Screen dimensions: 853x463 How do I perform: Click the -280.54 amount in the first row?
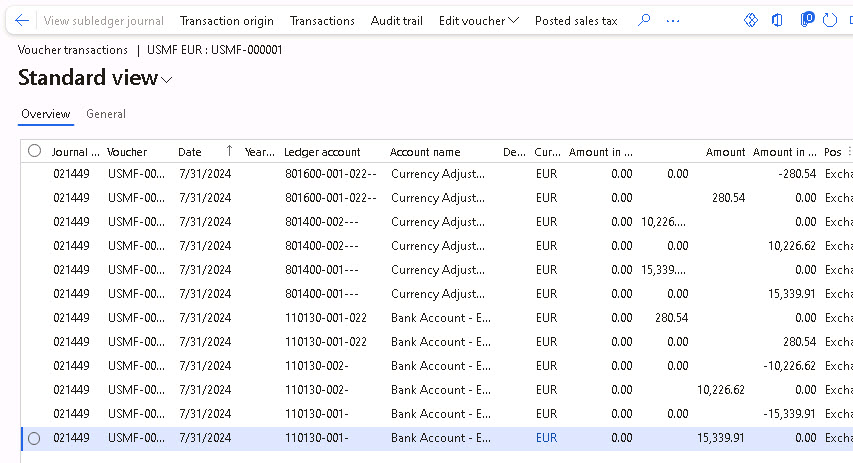click(797, 174)
